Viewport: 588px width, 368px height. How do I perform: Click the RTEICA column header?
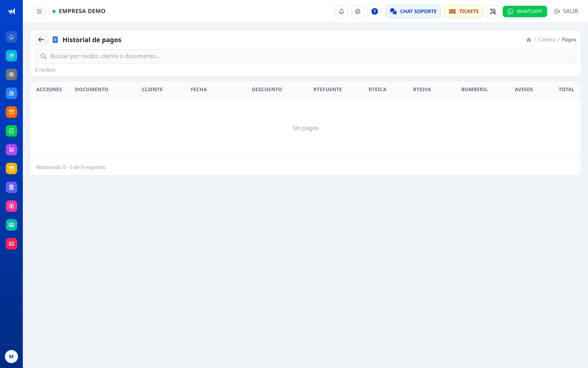pyautogui.click(x=377, y=90)
